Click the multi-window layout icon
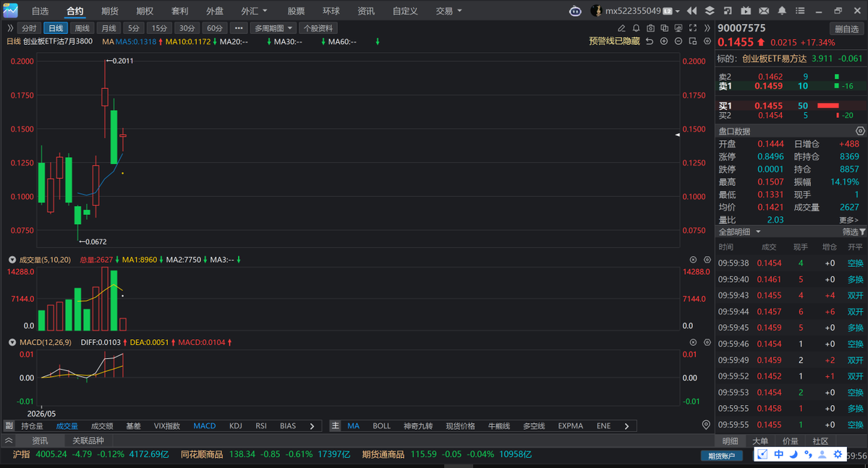 pyautogui.click(x=693, y=41)
